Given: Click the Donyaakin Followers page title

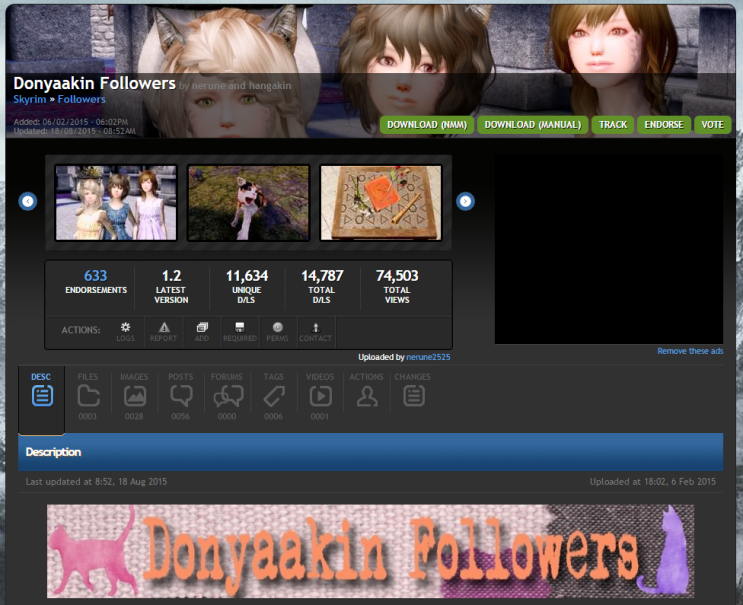Looking at the screenshot, I should (x=94, y=83).
